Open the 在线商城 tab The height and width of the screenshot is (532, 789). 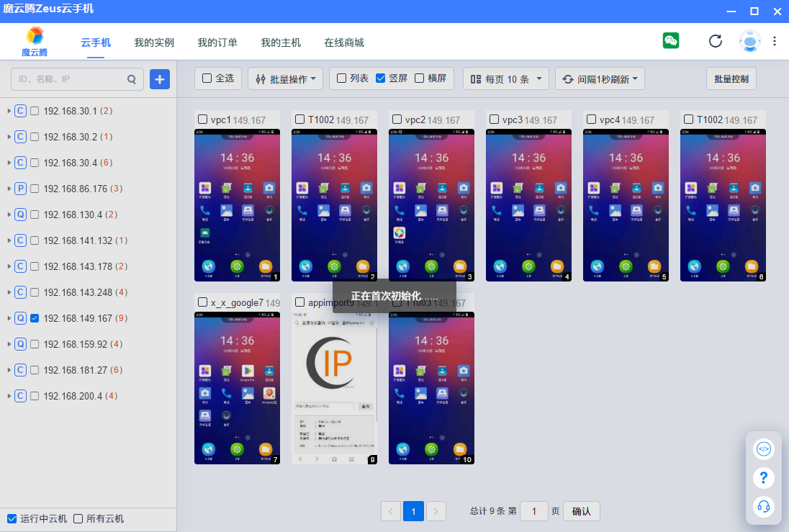[x=343, y=42]
